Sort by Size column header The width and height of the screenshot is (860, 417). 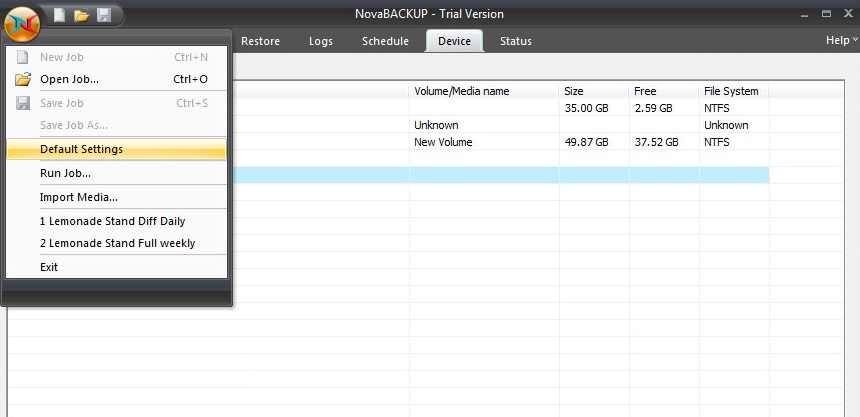click(x=594, y=91)
